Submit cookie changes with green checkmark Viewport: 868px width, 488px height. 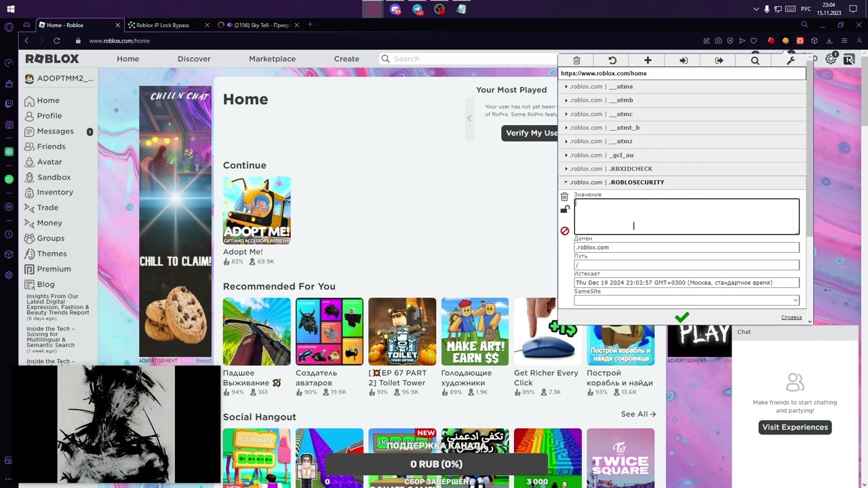click(x=682, y=317)
